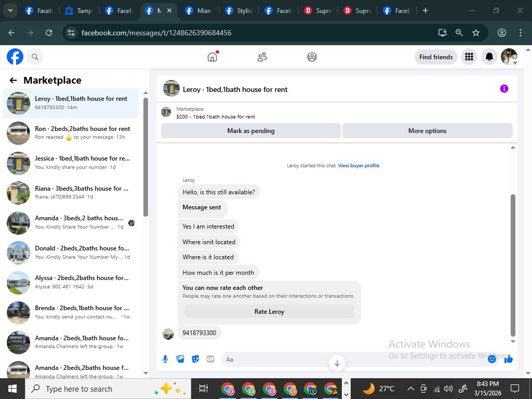Open the View buyer profile link
Image resolution: width=532 pixels, height=399 pixels.
tap(358, 166)
